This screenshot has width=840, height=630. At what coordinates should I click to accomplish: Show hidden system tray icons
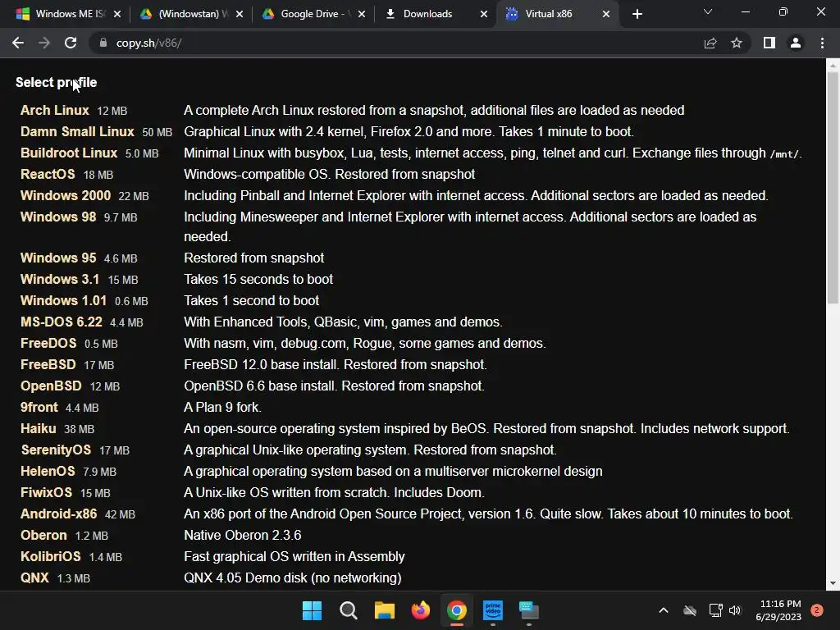pos(663,610)
